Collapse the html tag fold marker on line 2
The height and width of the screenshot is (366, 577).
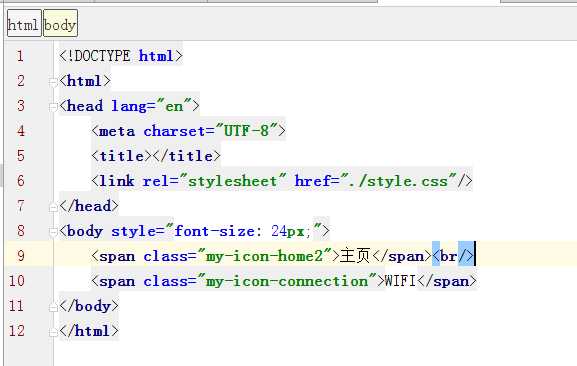pos(53,82)
